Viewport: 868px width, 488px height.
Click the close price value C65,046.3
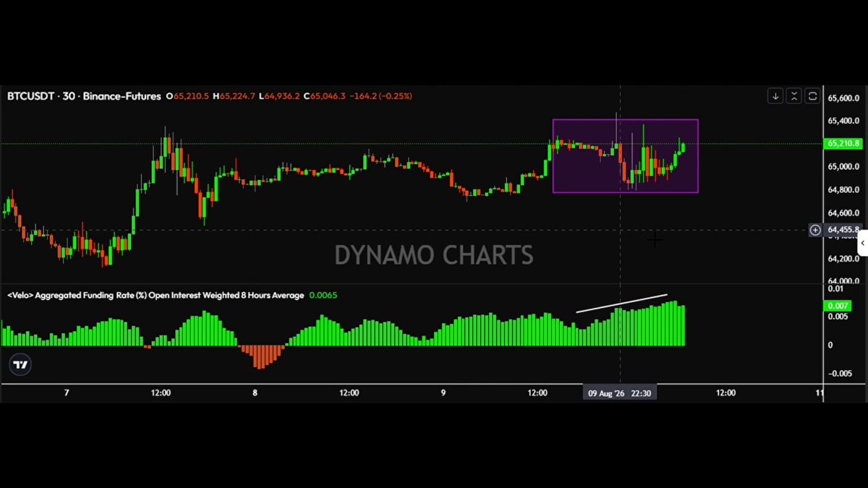(325, 96)
